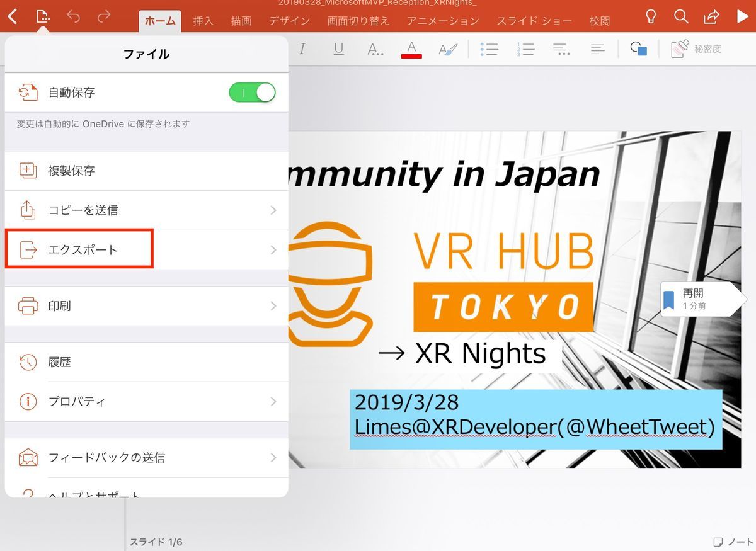The height and width of the screenshot is (551, 756).
Task: Tap the back arrow to close the presentation
Action: (13, 16)
